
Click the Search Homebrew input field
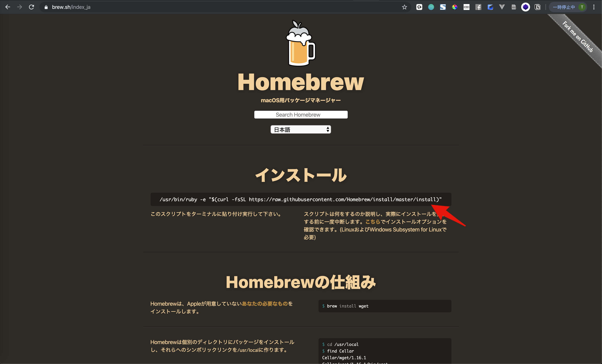301,114
